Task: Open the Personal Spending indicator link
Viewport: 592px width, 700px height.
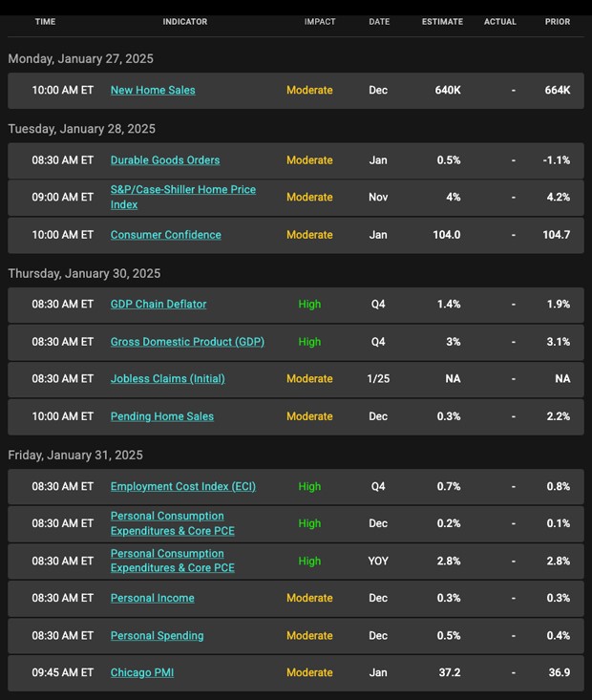Action: click(157, 635)
